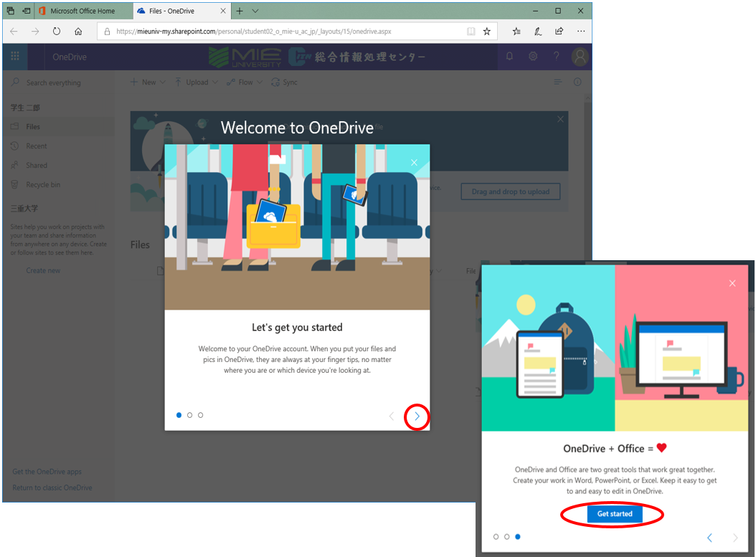756x557 pixels.
Task: Expand the New dropdown menu
Action: coord(148,82)
